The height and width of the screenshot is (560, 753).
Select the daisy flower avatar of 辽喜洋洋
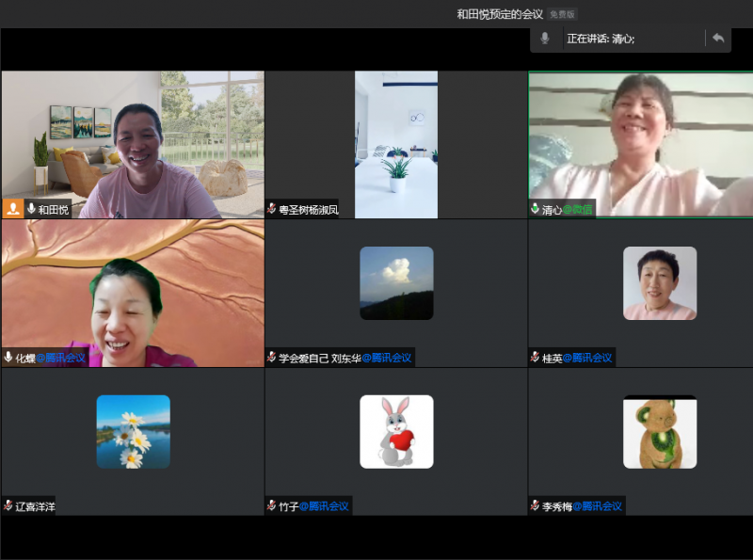click(x=133, y=431)
